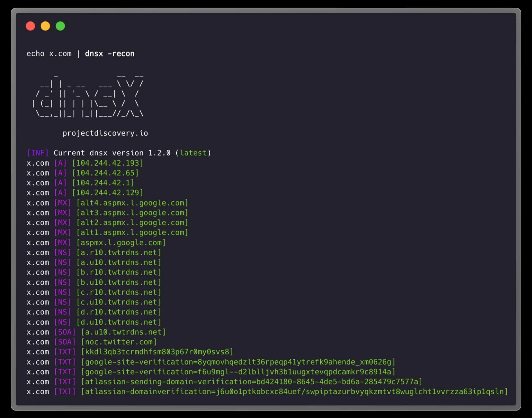Click the atlassian-domainverification TXT record
The width and height of the screenshot is (532, 418).
pyautogui.click(x=294, y=391)
